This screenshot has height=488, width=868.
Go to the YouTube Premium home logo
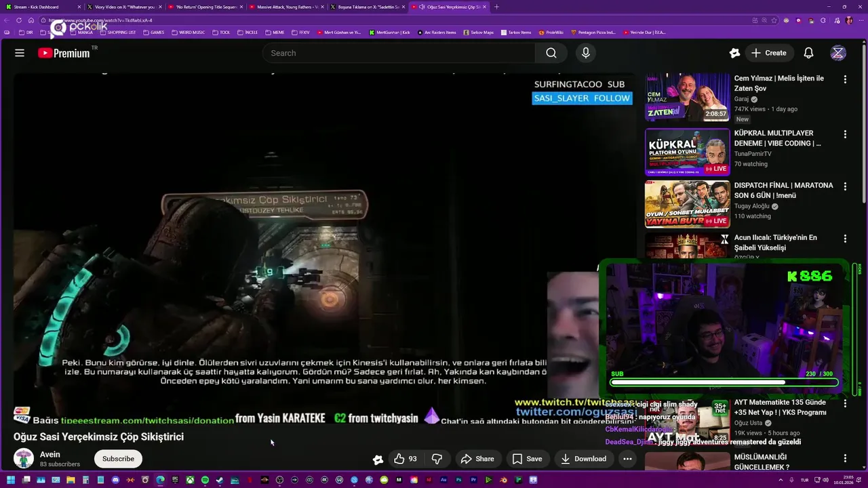tap(64, 53)
